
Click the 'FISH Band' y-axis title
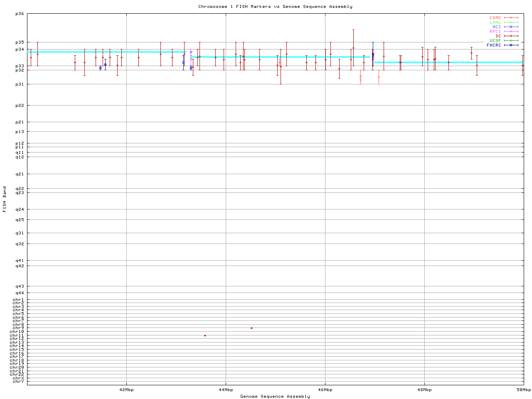click(5, 199)
